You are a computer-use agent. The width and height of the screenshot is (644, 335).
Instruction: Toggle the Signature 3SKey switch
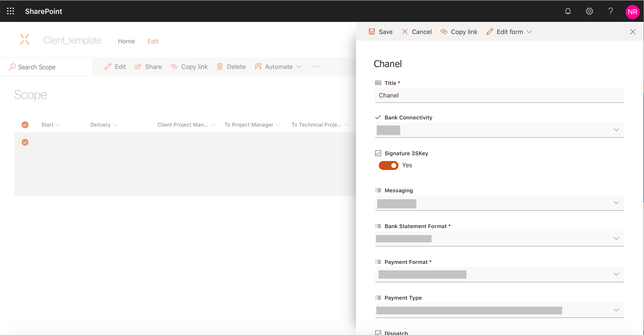coord(388,165)
